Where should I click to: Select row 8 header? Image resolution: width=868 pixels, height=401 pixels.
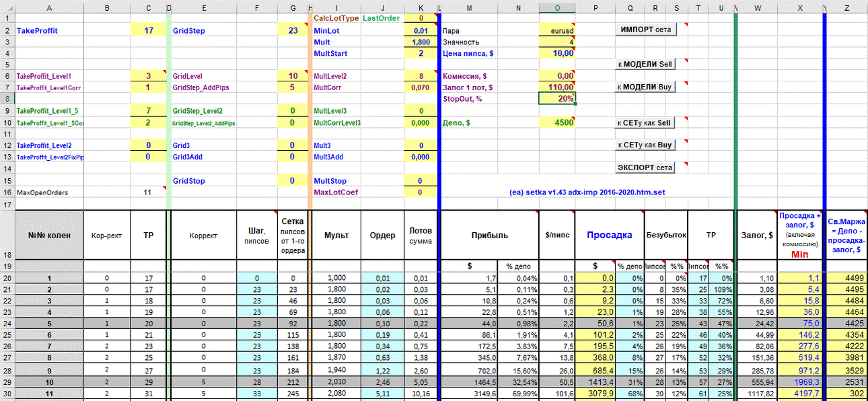(x=7, y=99)
